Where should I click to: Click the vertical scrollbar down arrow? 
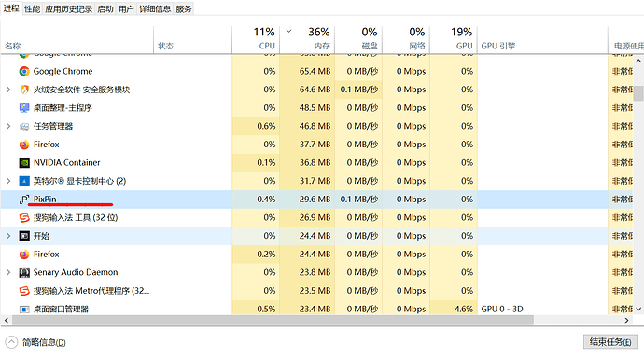(638, 309)
